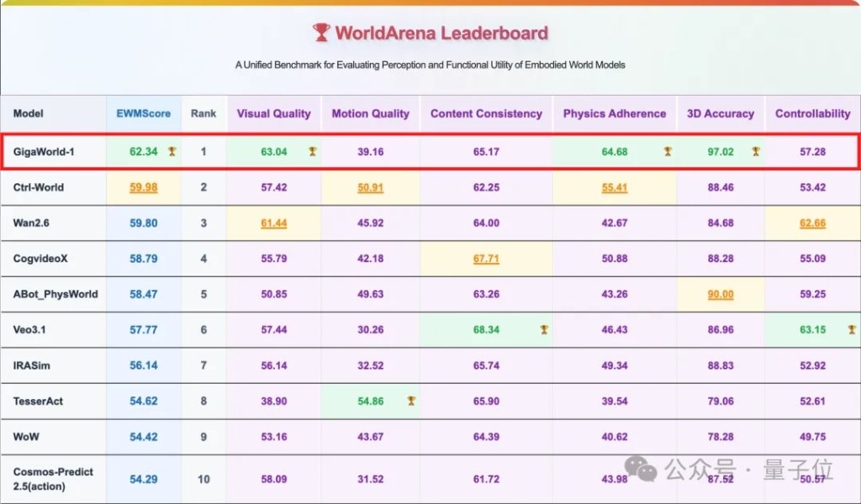Click the trophy next to GigaWorld-1's 62.34 EWMScore
This screenshot has height=504, width=861.
coord(172,152)
